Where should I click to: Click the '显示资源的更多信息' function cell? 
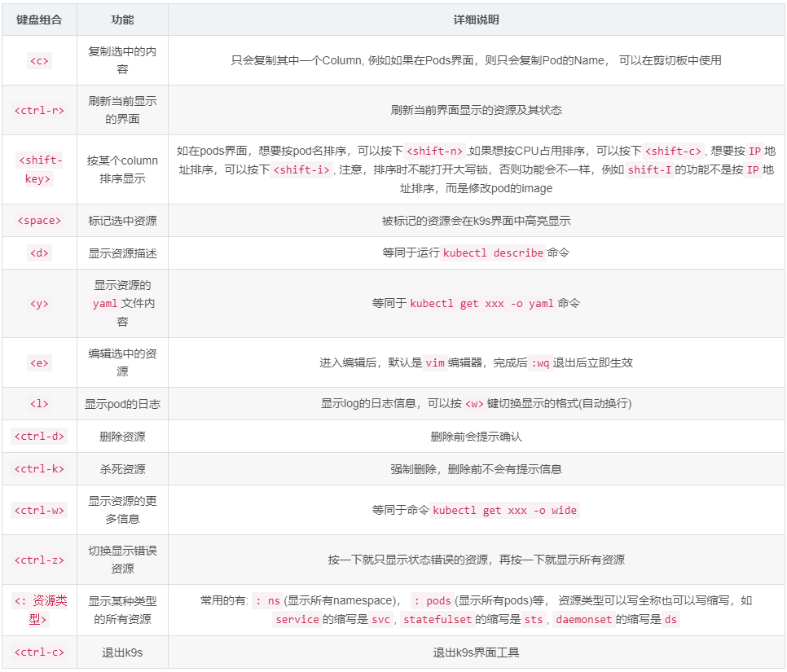pyautogui.click(x=122, y=510)
